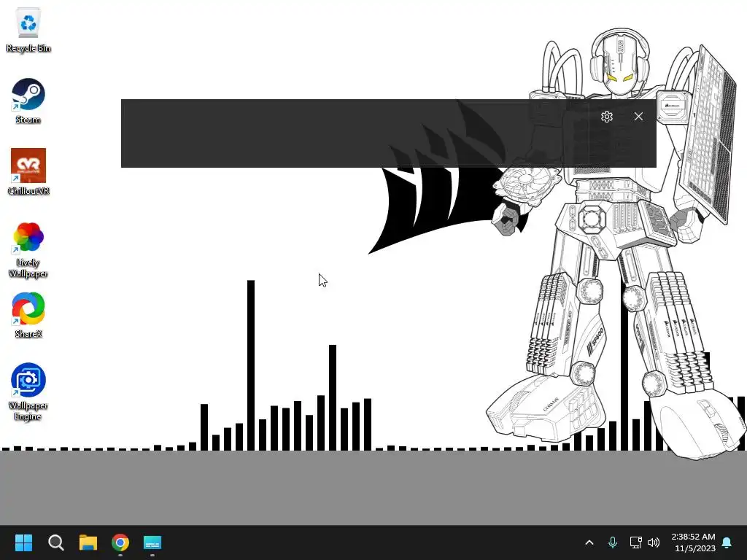Click the microphone tray icon
This screenshot has width=747, height=560.
[x=613, y=542]
